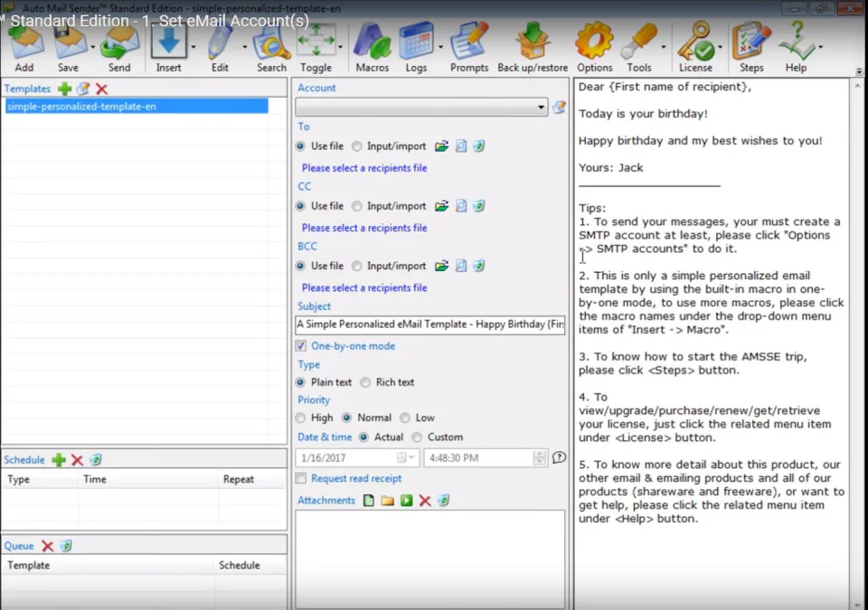Expand the Tools dropdown arrow
Viewport: 868px width, 610px height.
pyautogui.click(x=663, y=47)
